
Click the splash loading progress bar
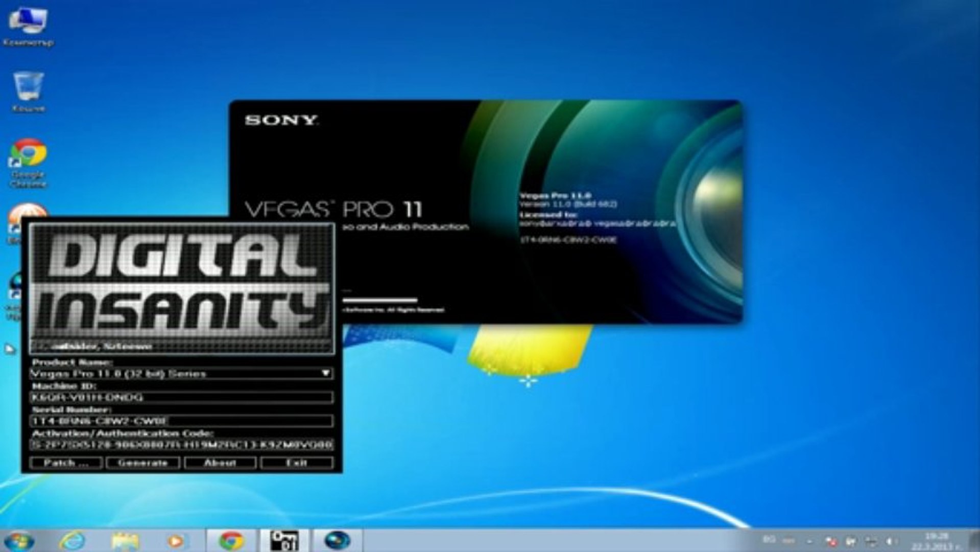(x=379, y=300)
